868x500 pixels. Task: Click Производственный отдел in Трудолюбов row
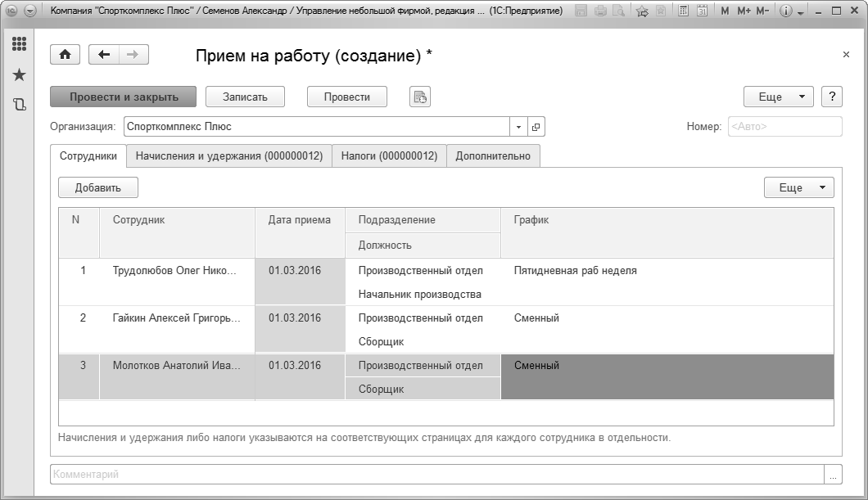click(x=423, y=271)
